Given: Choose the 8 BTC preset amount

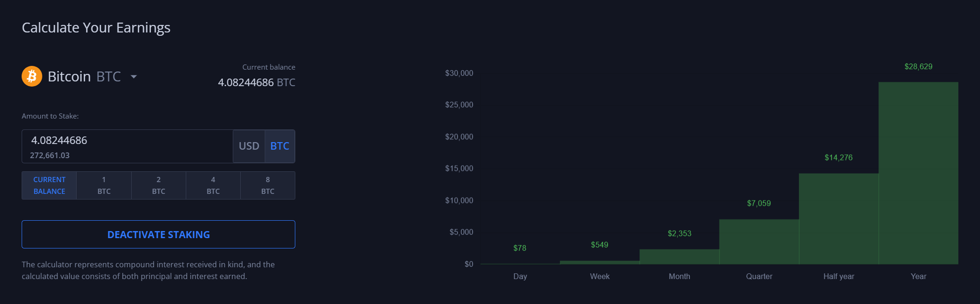Looking at the screenshot, I should [x=268, y=185].
